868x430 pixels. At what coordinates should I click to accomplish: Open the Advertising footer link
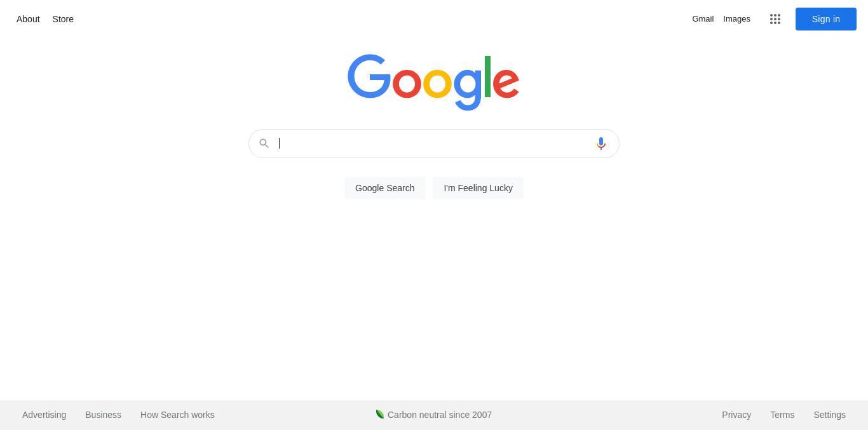(x=44, y=415)
